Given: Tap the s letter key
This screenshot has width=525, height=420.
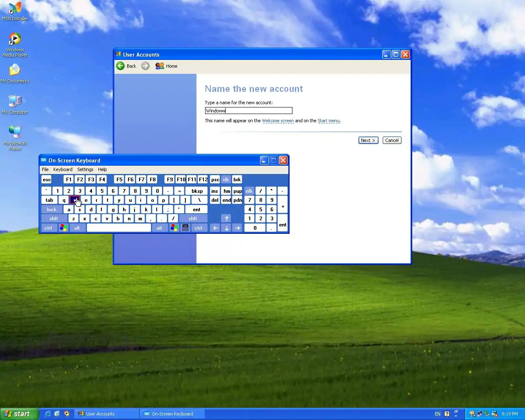Looking at the screenshot, I should click(x=80, y=210).
